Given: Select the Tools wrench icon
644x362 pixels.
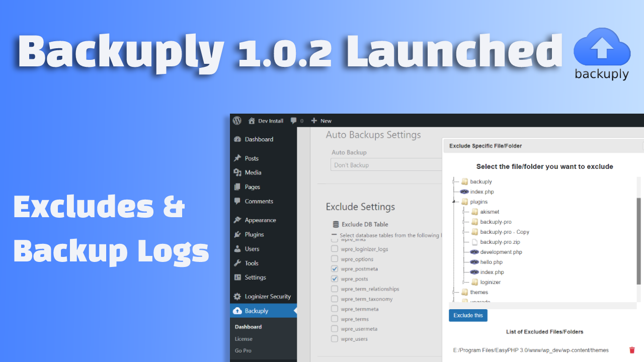Looking at the screenshot, I should [236, 263].
